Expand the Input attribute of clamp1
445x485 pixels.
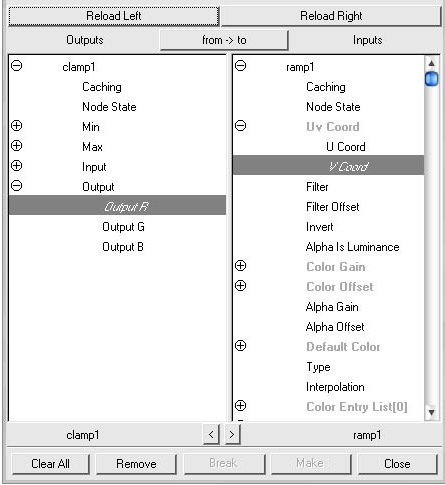[16, 166]
